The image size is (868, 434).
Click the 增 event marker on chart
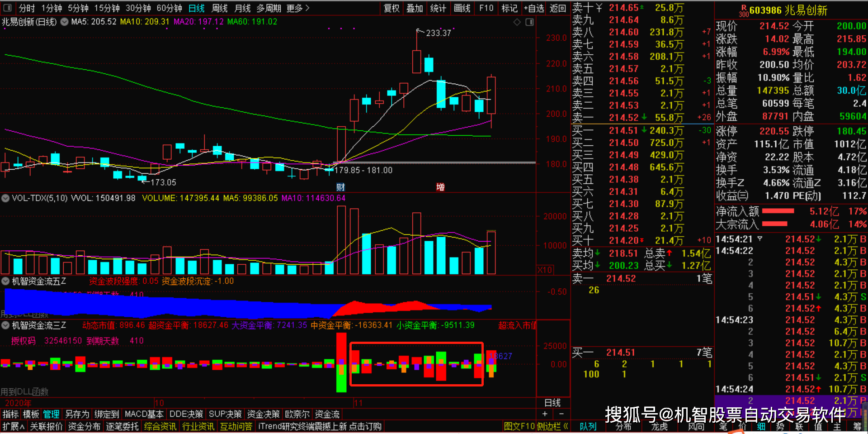pyautogui.click(x=440, y=187)
